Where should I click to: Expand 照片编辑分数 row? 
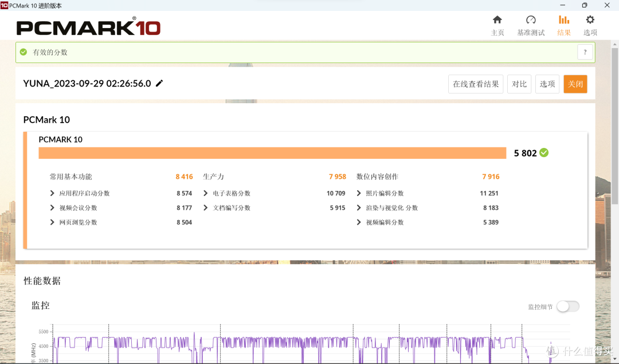(358, 193)
